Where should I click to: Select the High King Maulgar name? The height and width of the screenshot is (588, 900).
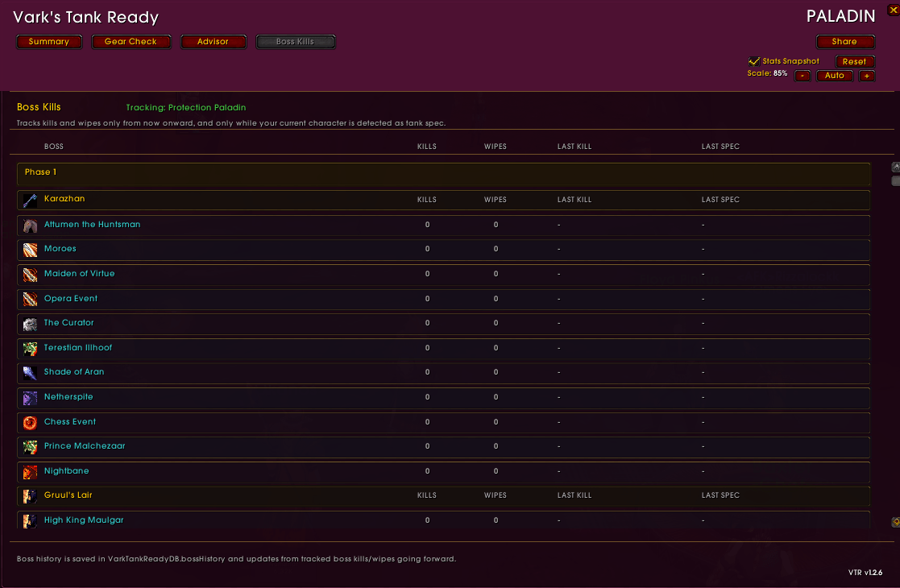click(x=84, y=520)
